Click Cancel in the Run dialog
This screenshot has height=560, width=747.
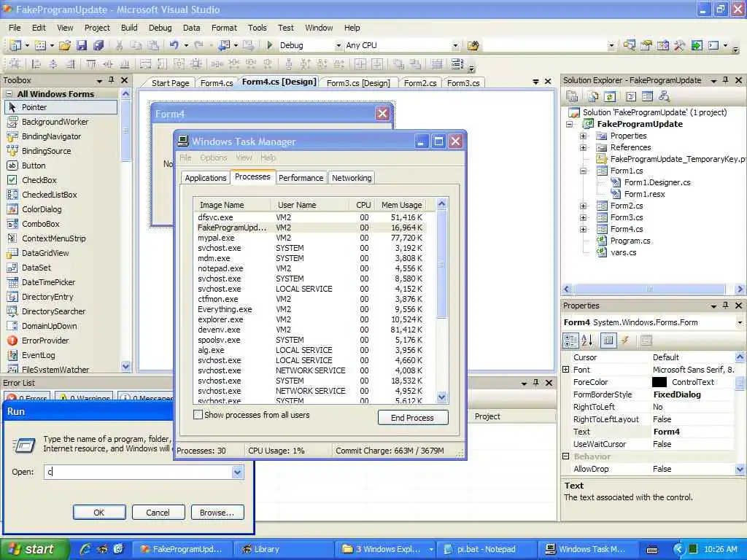[158, 513]
